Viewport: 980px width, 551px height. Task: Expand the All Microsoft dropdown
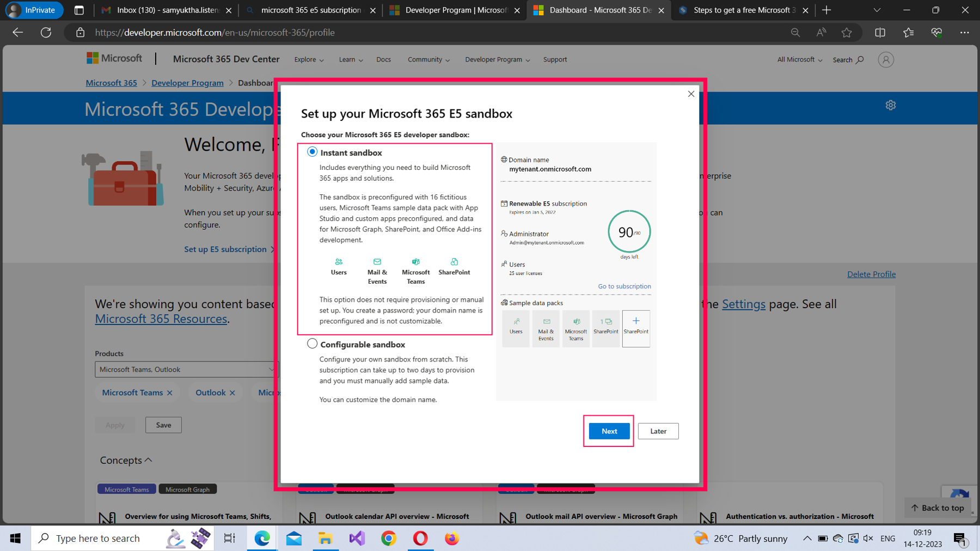tap(799, 59)
